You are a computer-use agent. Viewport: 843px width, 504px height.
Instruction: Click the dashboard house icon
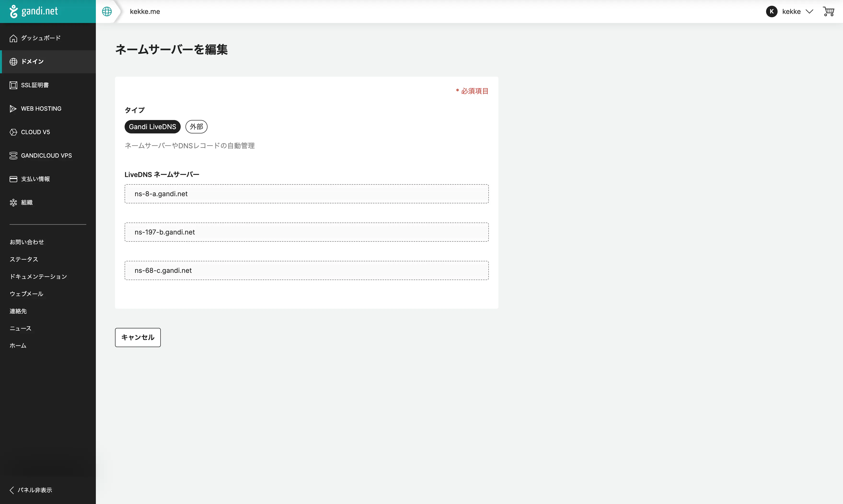point(13,38)
